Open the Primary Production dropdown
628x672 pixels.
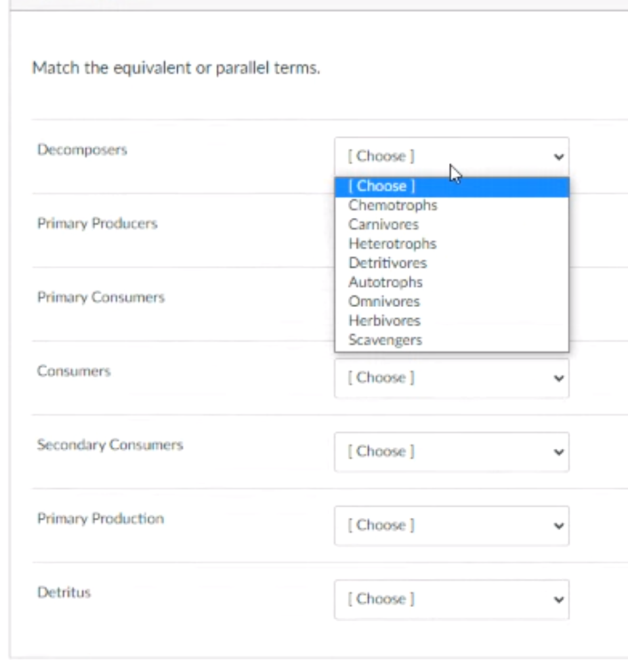(x=451, y=525)
